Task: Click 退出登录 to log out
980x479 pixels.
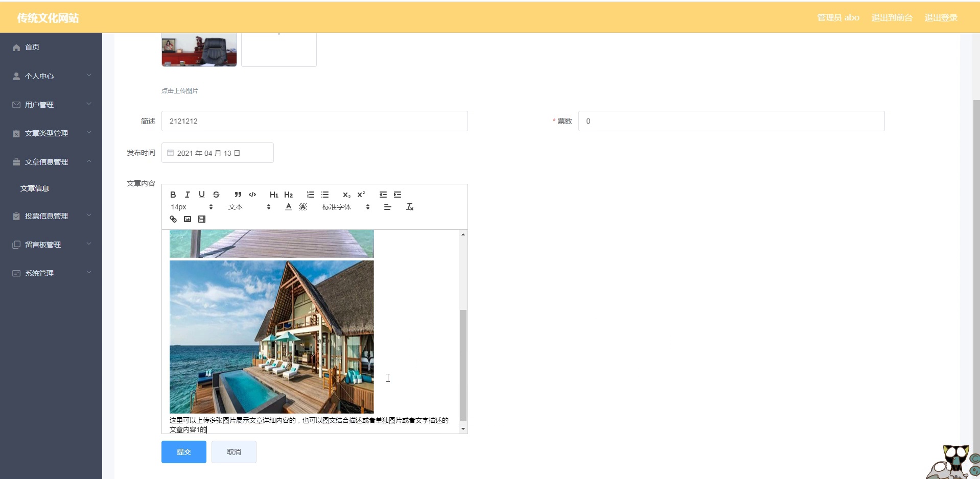Action: 941,18
